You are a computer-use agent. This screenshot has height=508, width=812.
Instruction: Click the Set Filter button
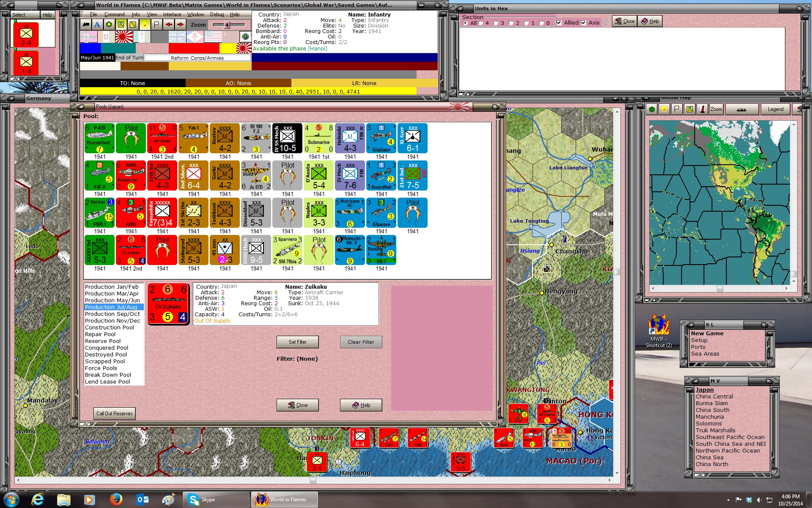click(x=298, y=342)
